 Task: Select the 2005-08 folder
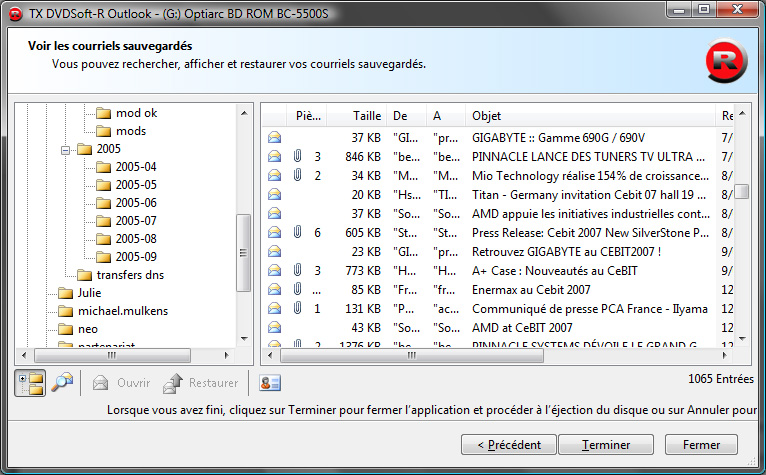pyautogui.click(x=136, y=239)
